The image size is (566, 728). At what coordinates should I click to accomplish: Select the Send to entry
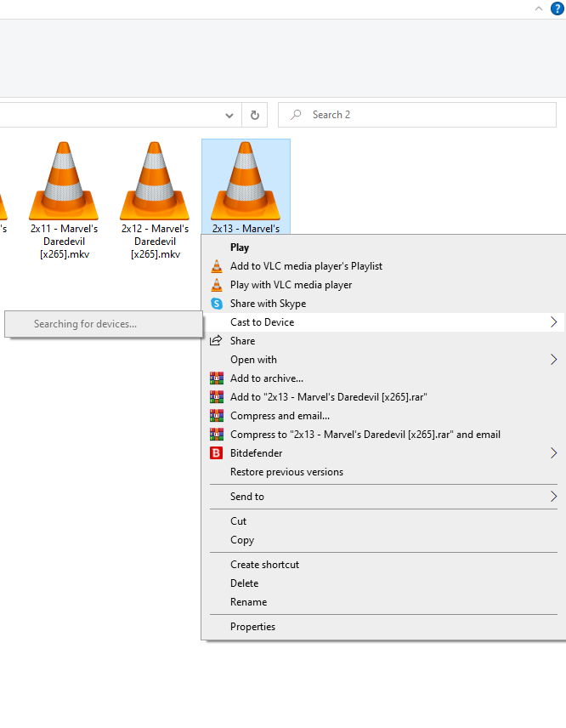pyautogui.click(x=383, y=497)
